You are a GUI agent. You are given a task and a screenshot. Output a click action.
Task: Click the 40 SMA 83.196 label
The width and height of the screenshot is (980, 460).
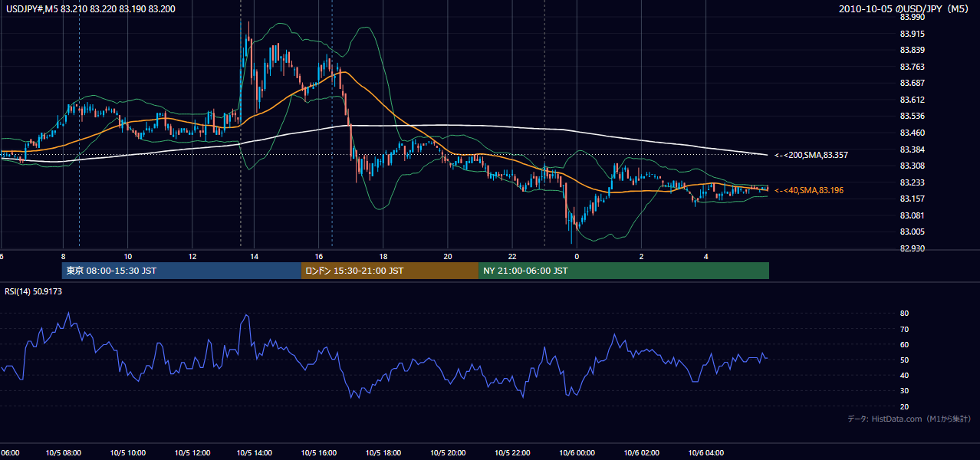pyautogui.click(x=808, y=190)
